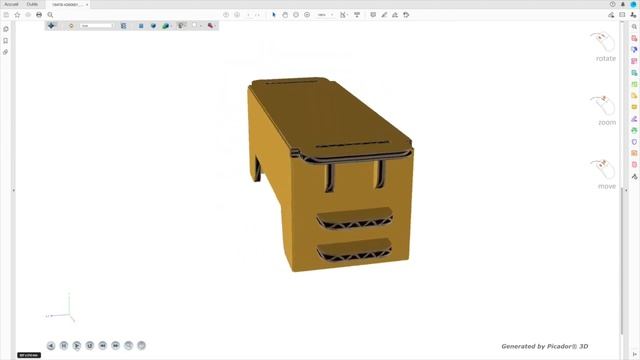Reset to the default 3D view
Screen dimensions: 640x360
[71, 26]
